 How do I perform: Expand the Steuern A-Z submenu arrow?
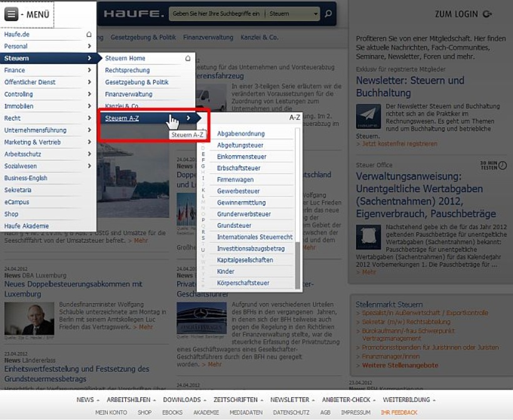pos(188,118)
